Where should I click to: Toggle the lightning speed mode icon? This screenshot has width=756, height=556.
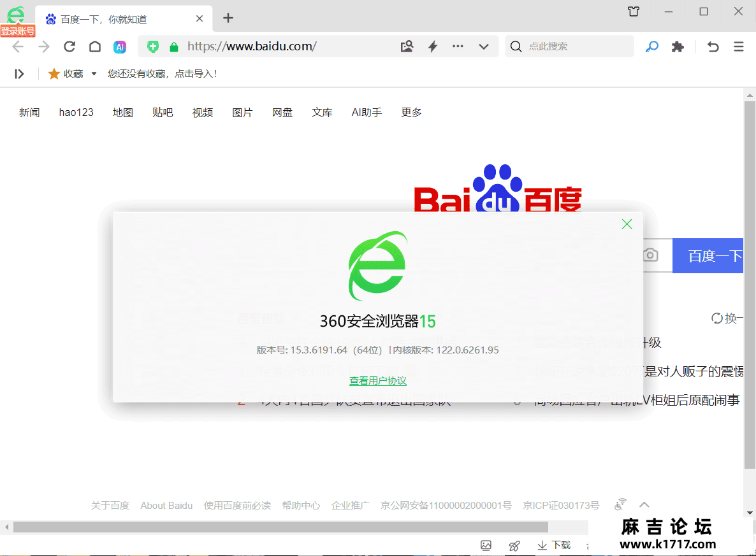(x=433, y=46)
